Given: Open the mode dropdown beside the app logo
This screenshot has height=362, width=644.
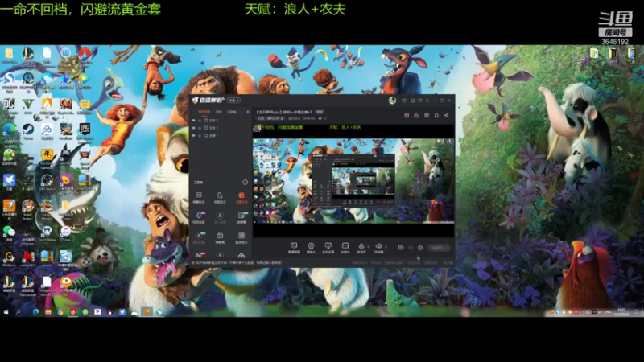Looking at the screenshot, I should click(234, 100).
